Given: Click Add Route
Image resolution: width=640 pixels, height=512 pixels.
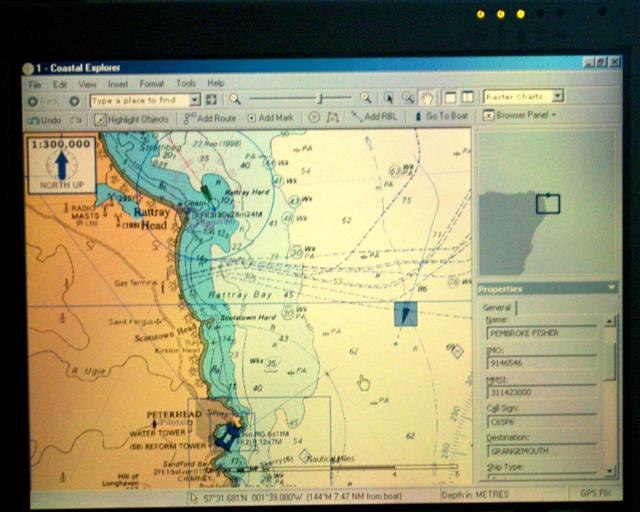Looking at the screenshot, I should [210, 118].
